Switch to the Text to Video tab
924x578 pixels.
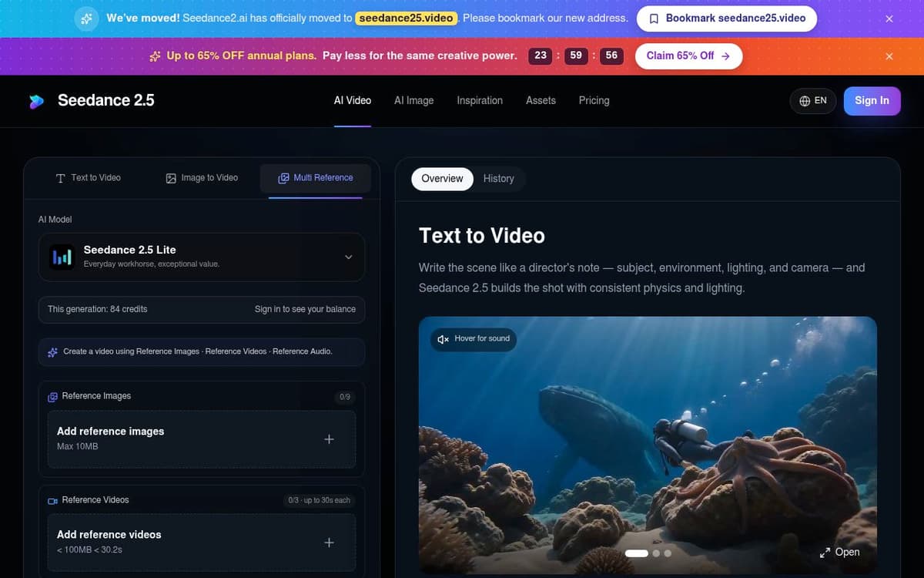[89, 178]
